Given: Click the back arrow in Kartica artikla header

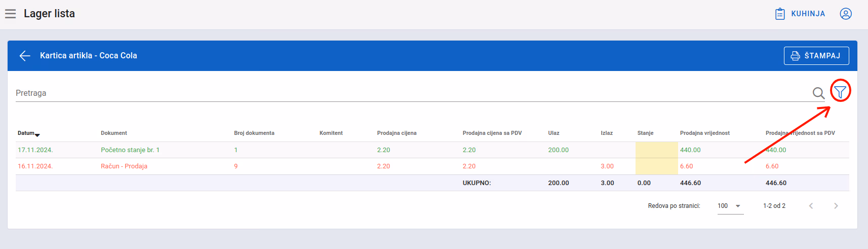Looking at the screenshot, I should (25, 56).
